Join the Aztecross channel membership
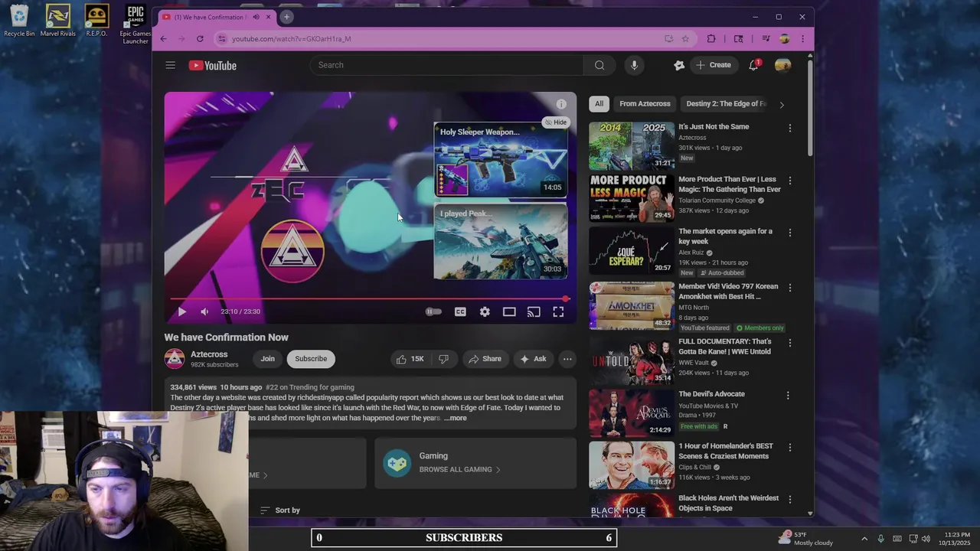 [267, 359]
